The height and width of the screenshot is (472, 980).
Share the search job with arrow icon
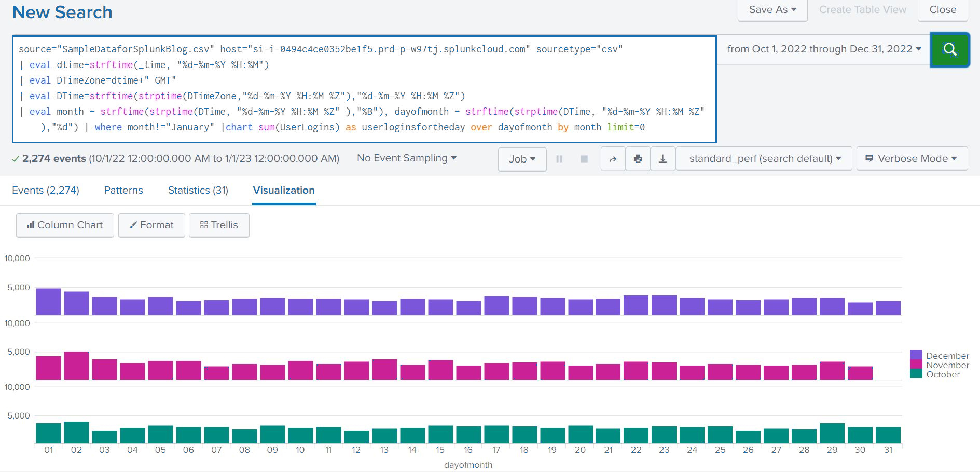[613, 159]
